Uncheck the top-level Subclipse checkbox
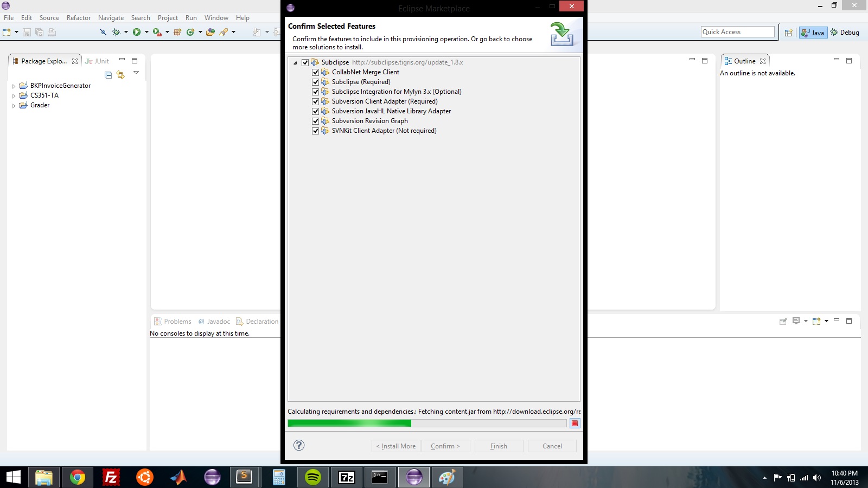The image size is (868, 488). click(x=305, y=62)
